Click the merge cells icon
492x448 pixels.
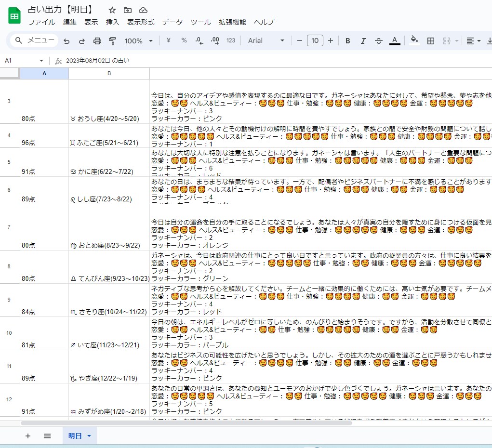point(447,41)
